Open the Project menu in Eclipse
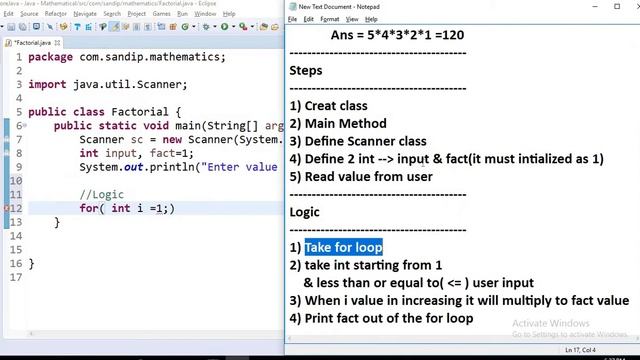 click(136, 14)
